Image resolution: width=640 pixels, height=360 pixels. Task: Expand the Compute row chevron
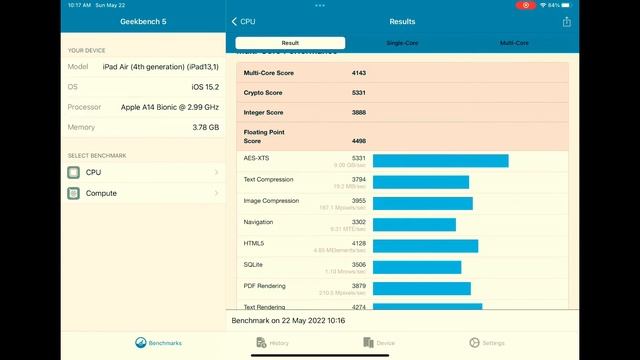(216, 193)
